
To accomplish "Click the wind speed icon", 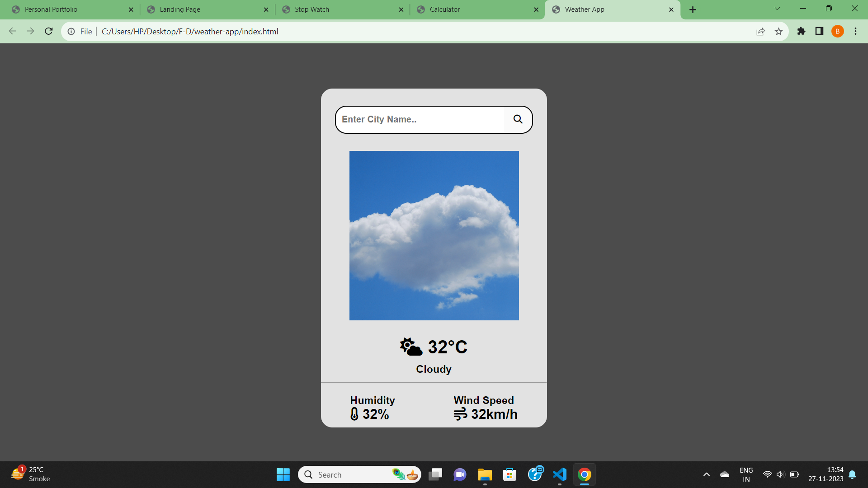I will coord(460,414).
